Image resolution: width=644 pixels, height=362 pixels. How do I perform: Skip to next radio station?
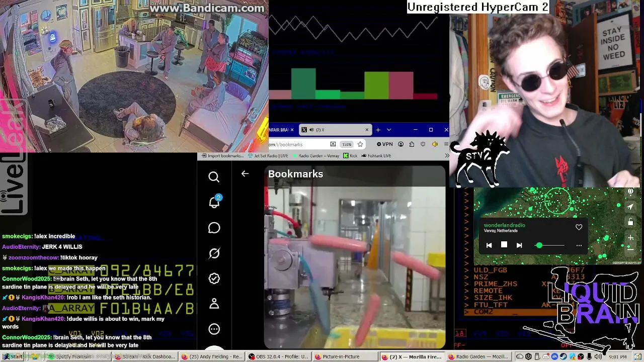click(x=519, y=245)
